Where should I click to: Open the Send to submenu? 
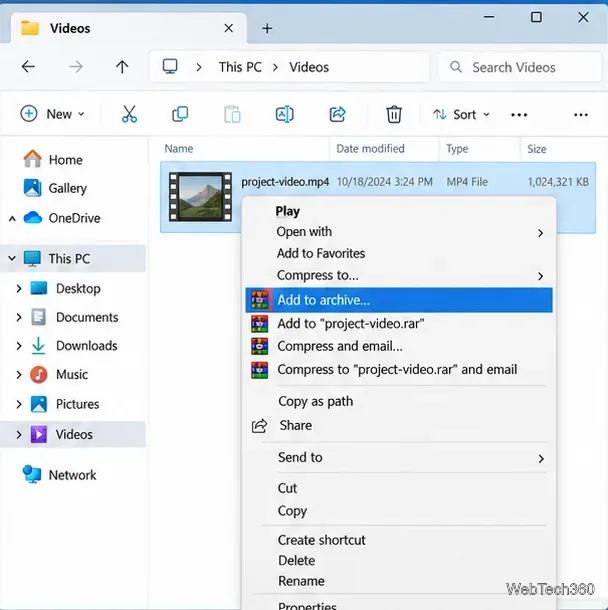pos(399,458)
